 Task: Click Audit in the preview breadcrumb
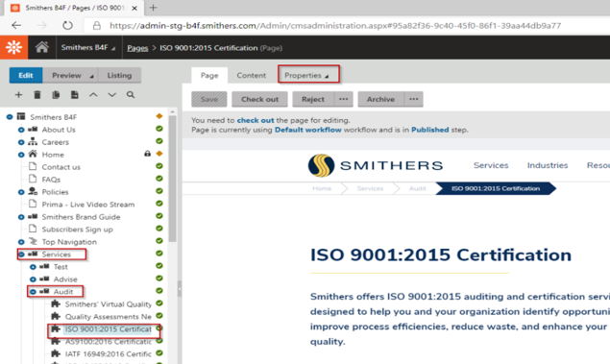coord(418,188)
